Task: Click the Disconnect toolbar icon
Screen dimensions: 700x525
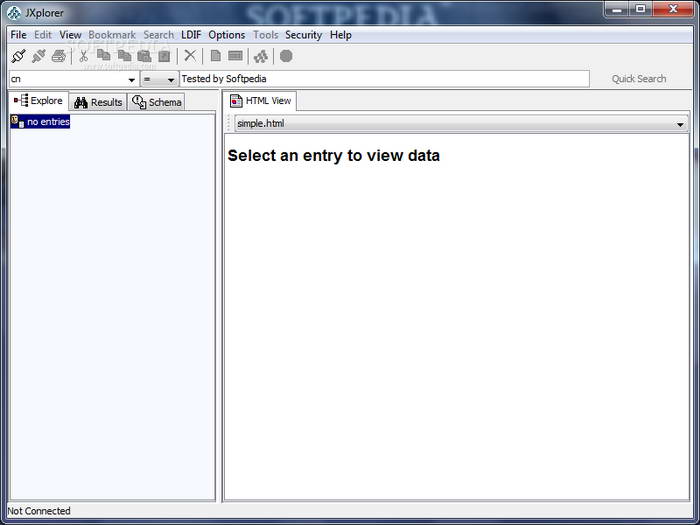Action: coord(38,56)
